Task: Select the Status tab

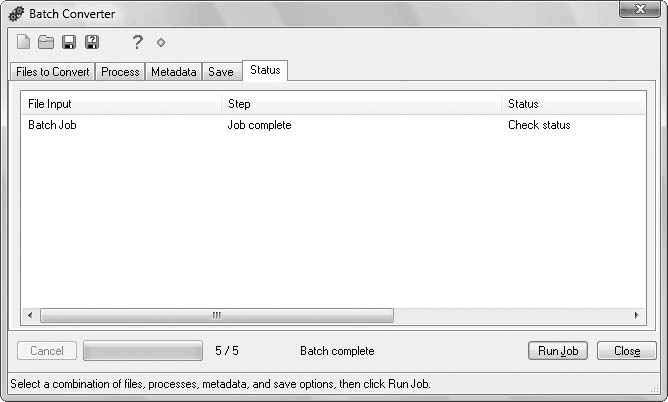Action: tap(265, 70)
